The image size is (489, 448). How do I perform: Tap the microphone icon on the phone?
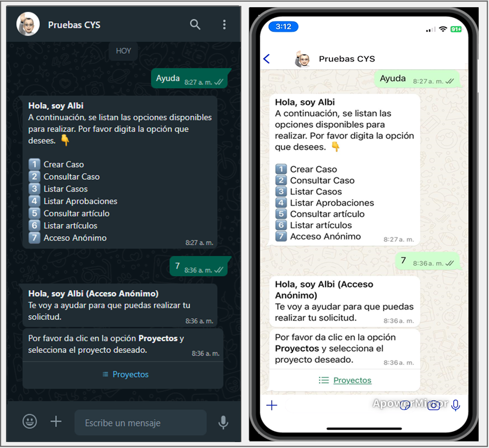click(x=456, y=405)
